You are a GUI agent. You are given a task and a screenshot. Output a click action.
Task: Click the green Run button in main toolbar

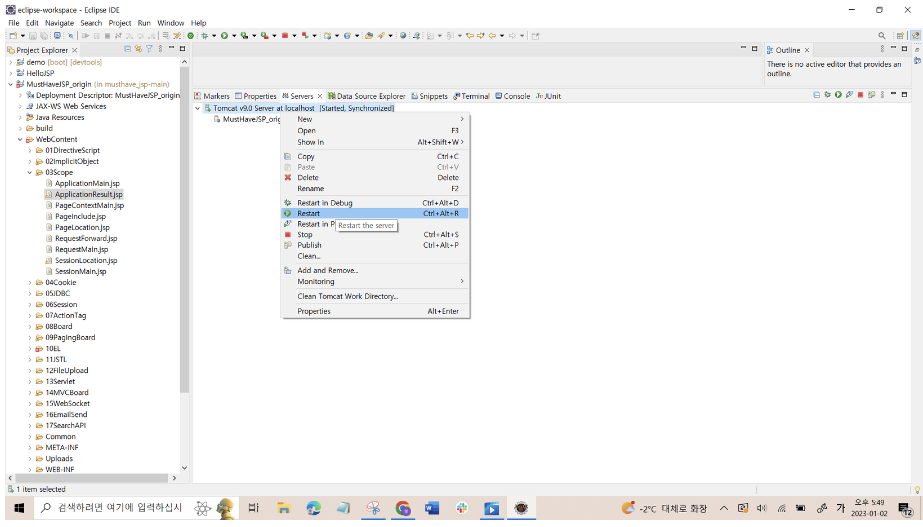point(224,36)
